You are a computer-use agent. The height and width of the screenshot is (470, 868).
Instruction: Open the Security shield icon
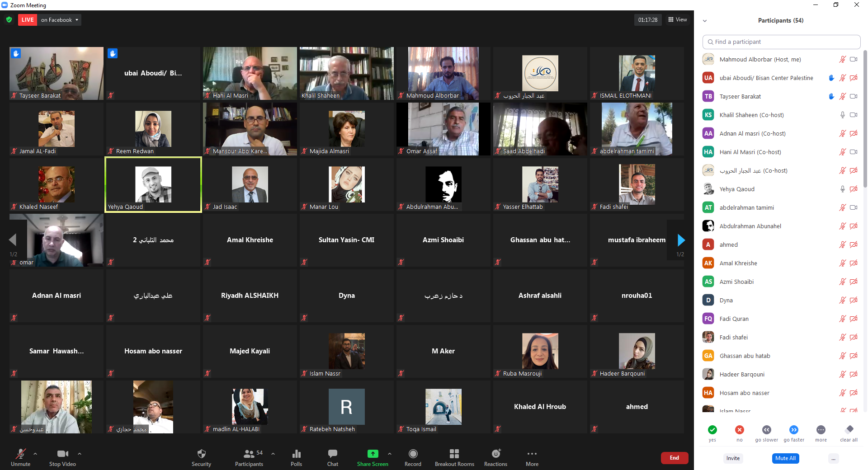[201, 454]
